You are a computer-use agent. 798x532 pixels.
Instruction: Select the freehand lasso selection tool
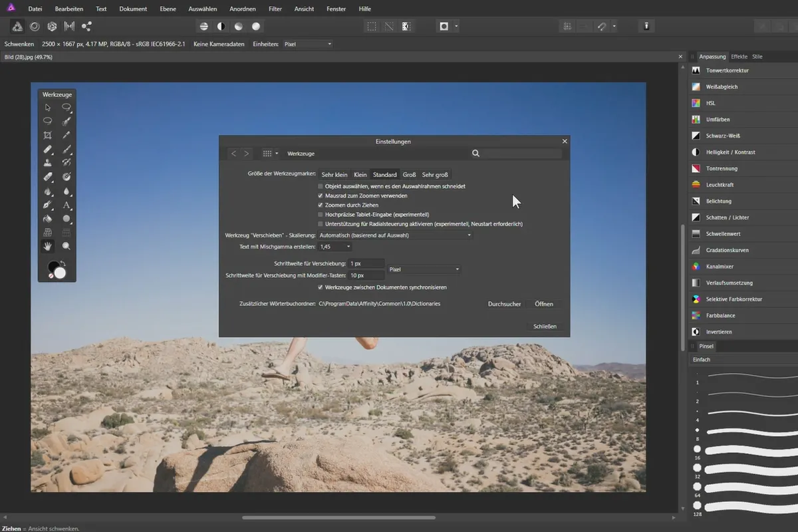[48, 121]
